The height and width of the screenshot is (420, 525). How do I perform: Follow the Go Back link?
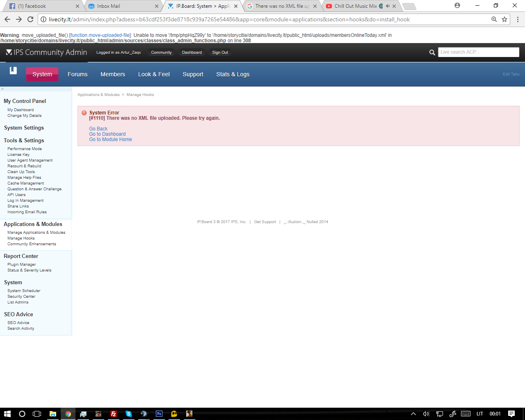click(98, 129)
